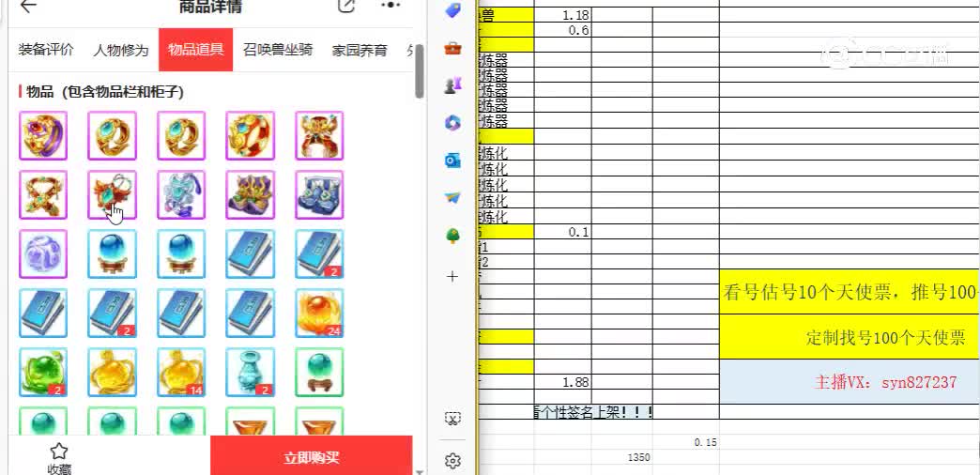Open the share icon in the header
Screen dimensions: 980x475
(x=345, y=6)
